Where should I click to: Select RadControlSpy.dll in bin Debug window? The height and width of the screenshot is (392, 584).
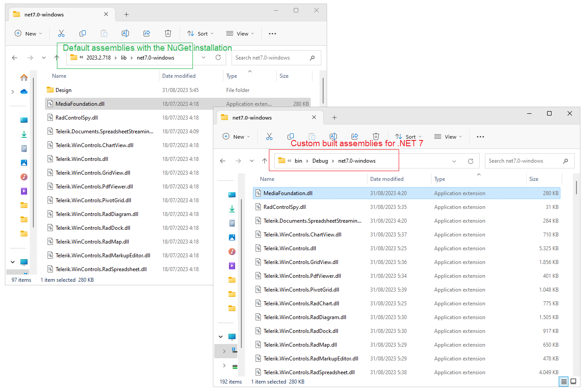click(x=407, y=207)
